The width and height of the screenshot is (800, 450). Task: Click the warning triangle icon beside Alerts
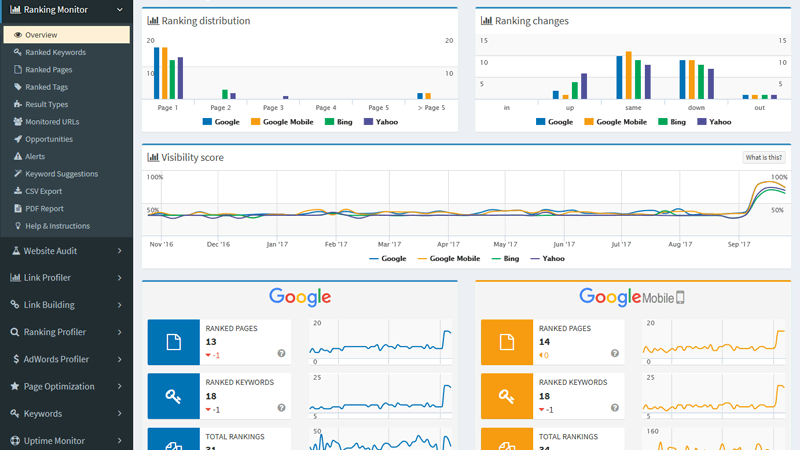tap(18, 156)
